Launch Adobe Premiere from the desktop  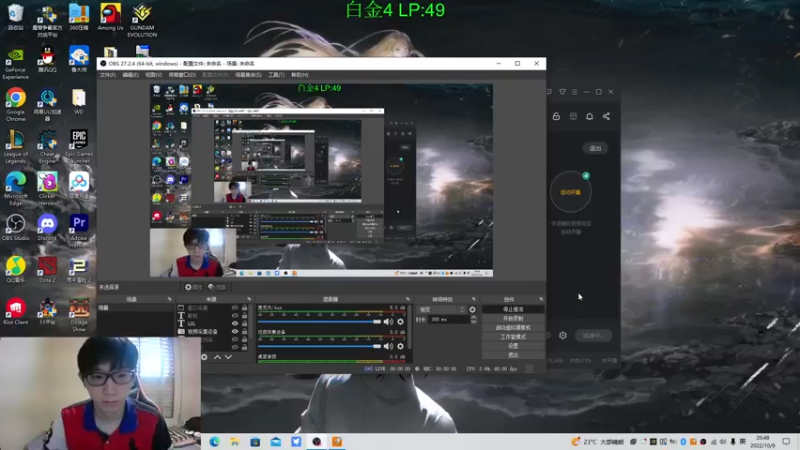[79, 230]
